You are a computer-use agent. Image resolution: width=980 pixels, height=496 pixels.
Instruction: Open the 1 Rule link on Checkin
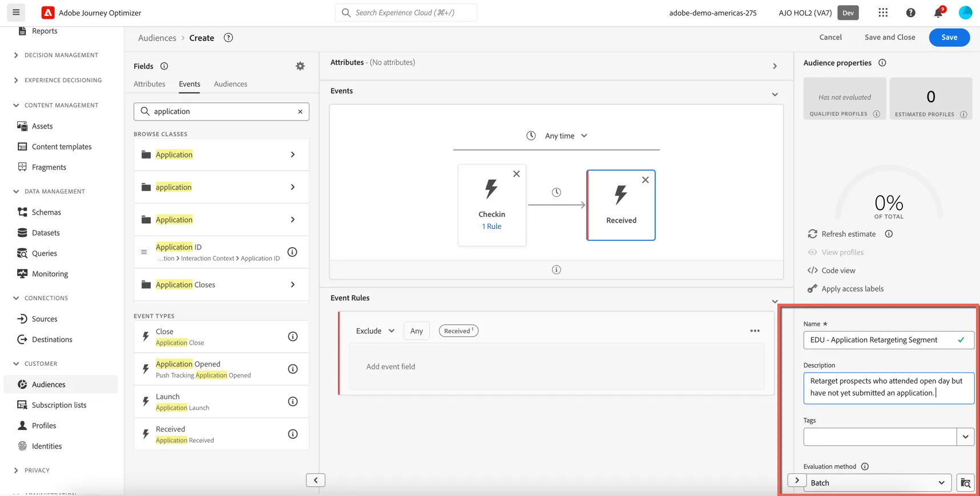[x=491, y=227]
